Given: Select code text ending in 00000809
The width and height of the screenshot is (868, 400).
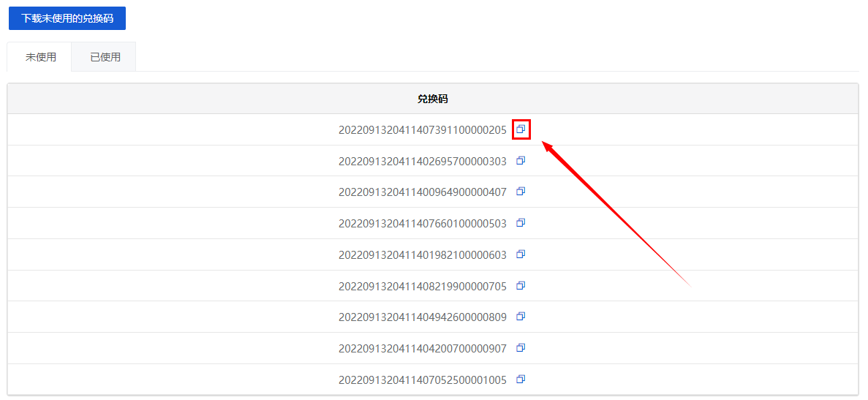Looking at the screenshot, I should click(423, 317).
